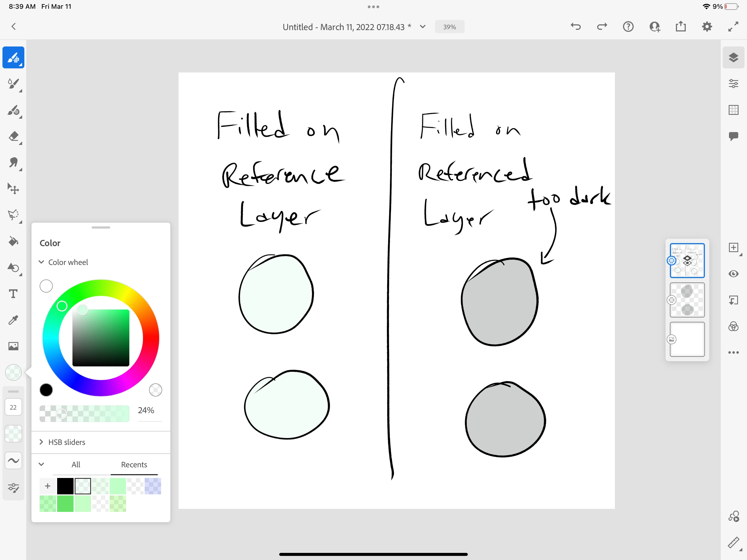Select the Smudge tool
The width and height of the screenshot is (747, 560).
(x=13, y=163)
